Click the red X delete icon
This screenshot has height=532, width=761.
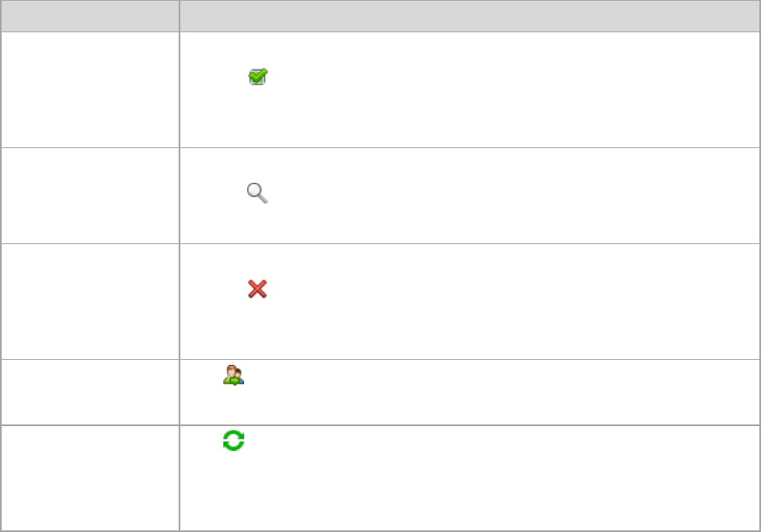pos(257,289)
